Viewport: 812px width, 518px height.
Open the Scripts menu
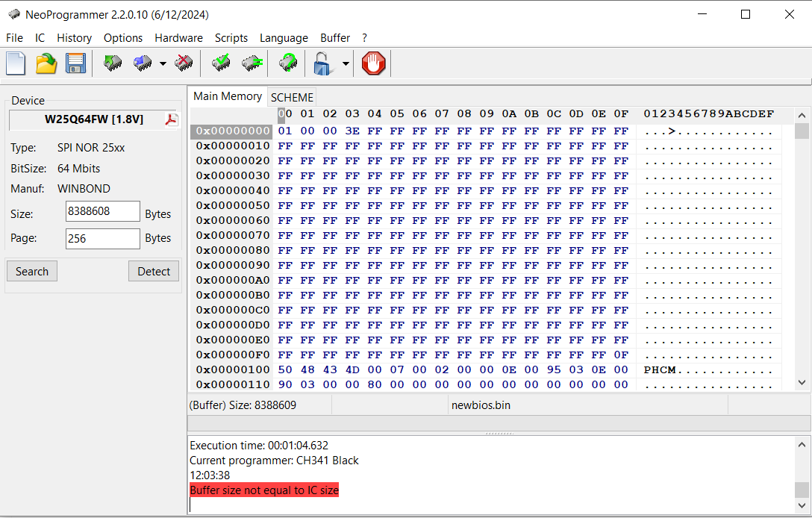tap(231, 38)
